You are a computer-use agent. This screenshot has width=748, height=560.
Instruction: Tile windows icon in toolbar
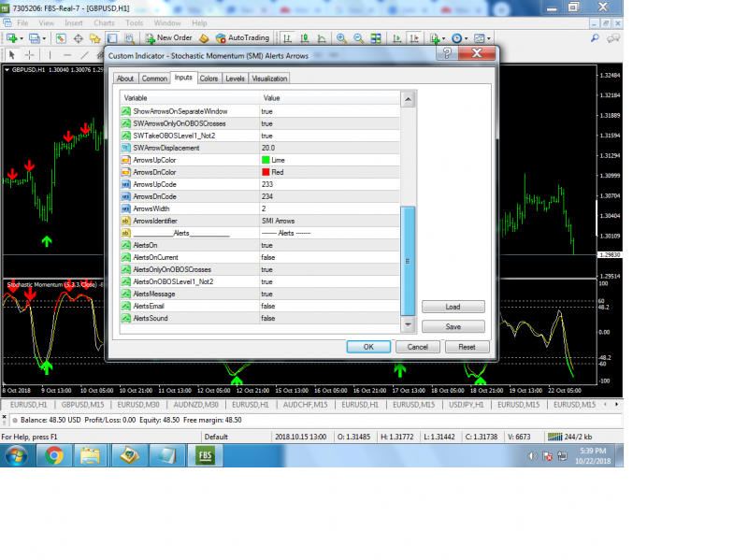click(376, 38)
